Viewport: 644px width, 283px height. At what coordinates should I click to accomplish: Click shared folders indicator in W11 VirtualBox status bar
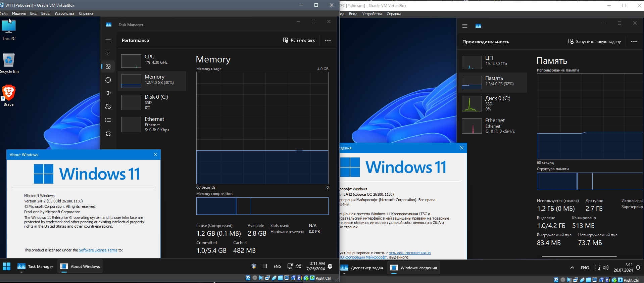click(280, 278)
